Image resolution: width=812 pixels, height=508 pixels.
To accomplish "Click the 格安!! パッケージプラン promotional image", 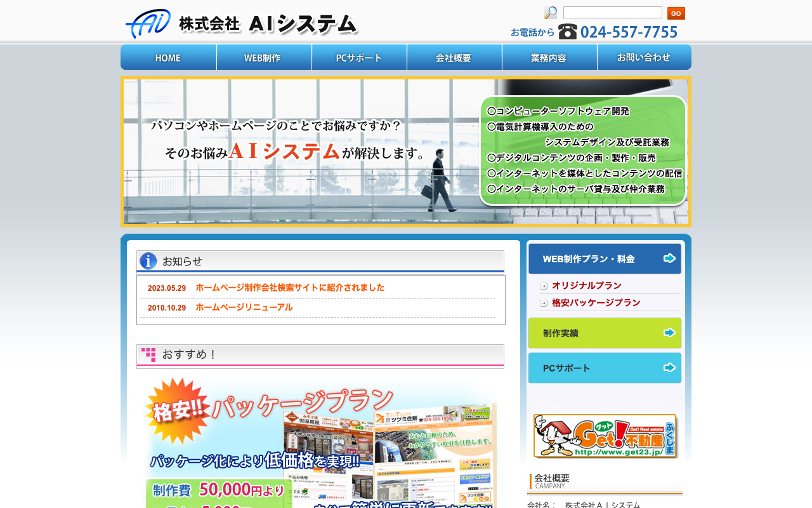I will point(320,442).
